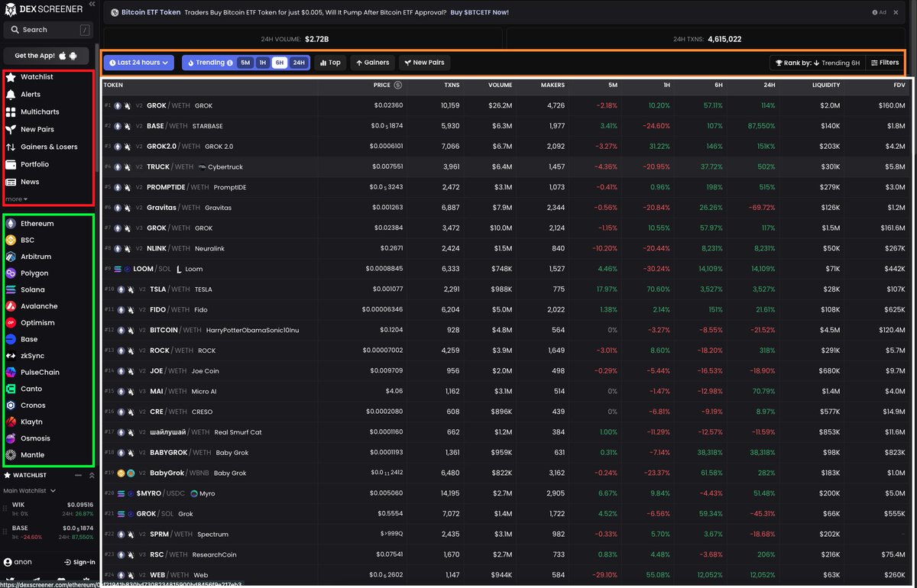Enable the 5M trending interval

[x=245, y=63]
